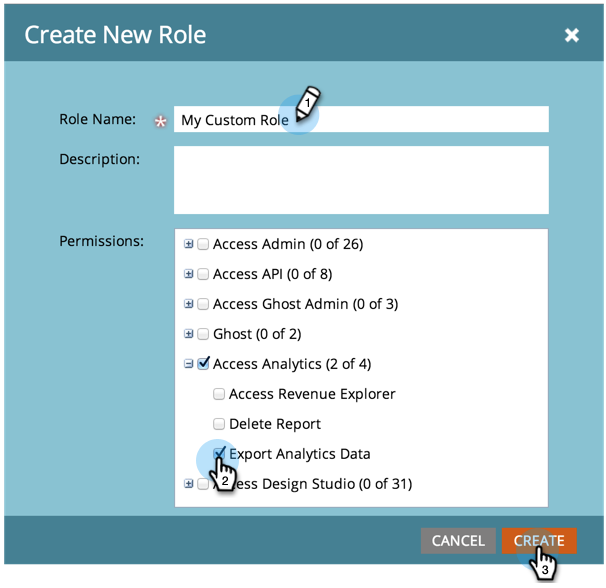Click into the Description text area
The height and width of the screenshot is (588, 606).
coord(361,180)
